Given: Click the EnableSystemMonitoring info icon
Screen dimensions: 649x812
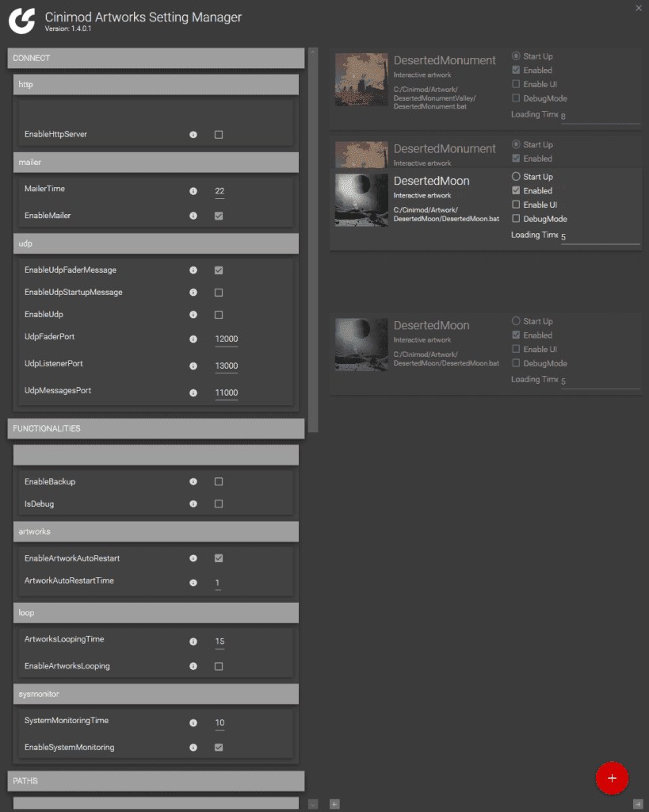Looking at the screenshot, I should click(193, 747).
